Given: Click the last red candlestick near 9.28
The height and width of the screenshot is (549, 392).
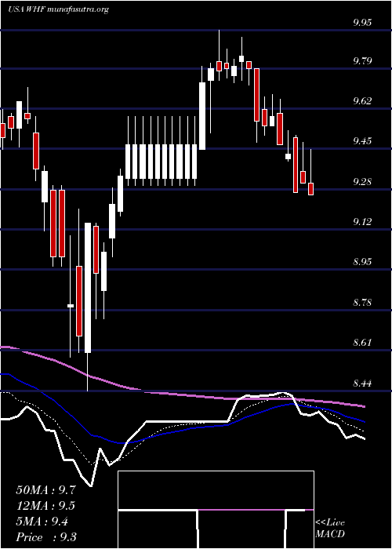Looking at the screenshot, I should [310, 189].
